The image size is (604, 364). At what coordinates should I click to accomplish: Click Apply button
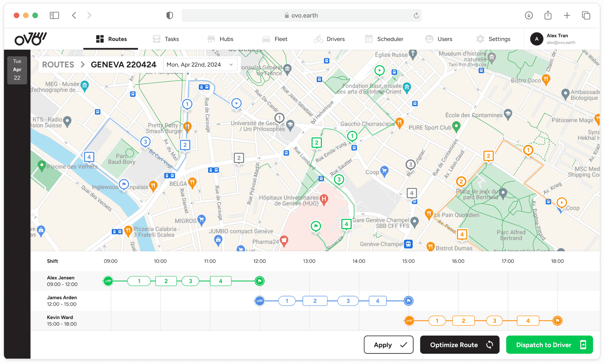pos(388,345)
